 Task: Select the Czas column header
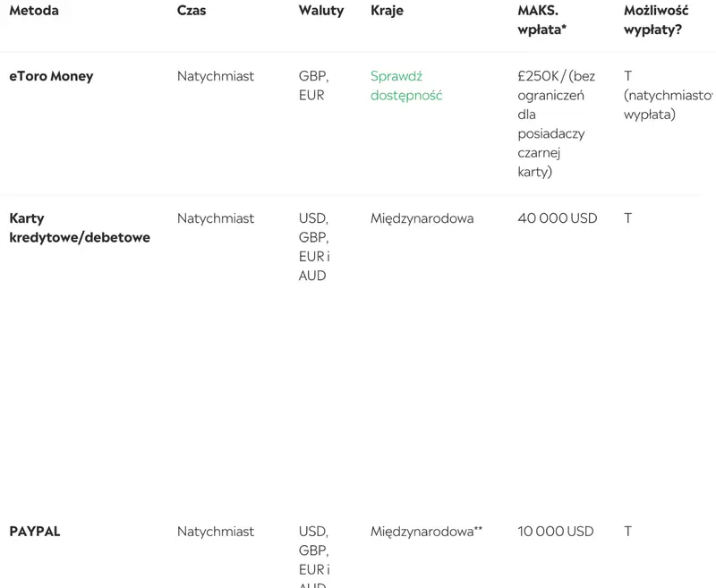tap(192, 11)
